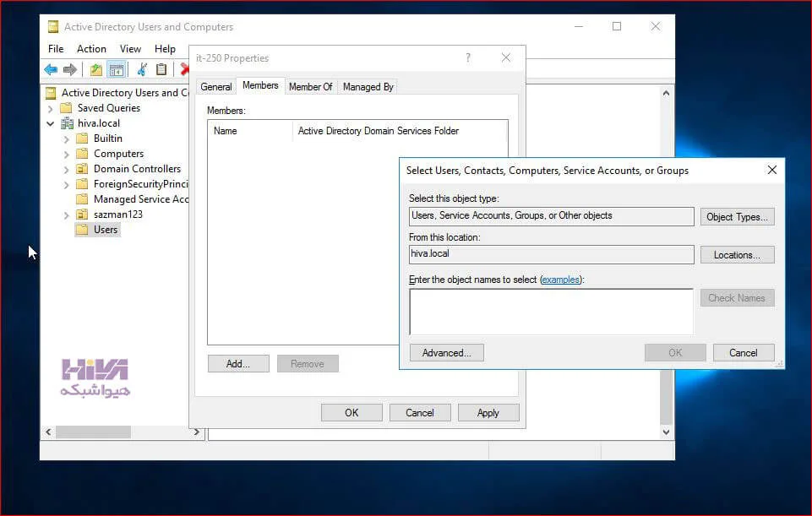812x516 pixels.
Task: Click the sazman123 OU icon
Action: 82,215
